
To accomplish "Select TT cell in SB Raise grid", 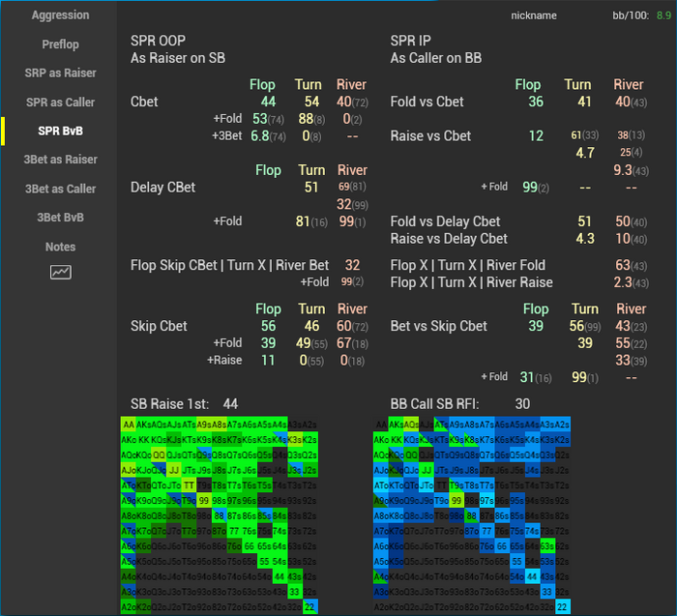I will coord(190,485).
